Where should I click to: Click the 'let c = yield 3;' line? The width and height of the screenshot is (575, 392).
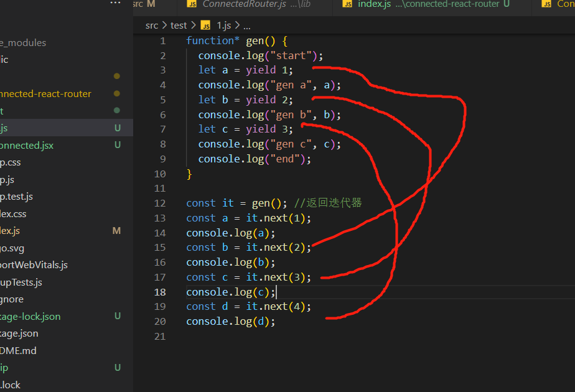(245, 129)
